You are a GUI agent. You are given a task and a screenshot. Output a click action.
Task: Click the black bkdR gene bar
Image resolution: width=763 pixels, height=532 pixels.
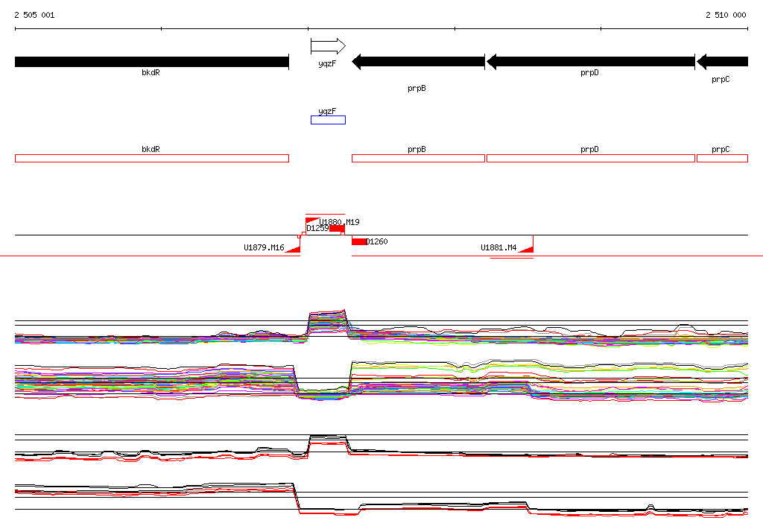click(x=152, y=62)
